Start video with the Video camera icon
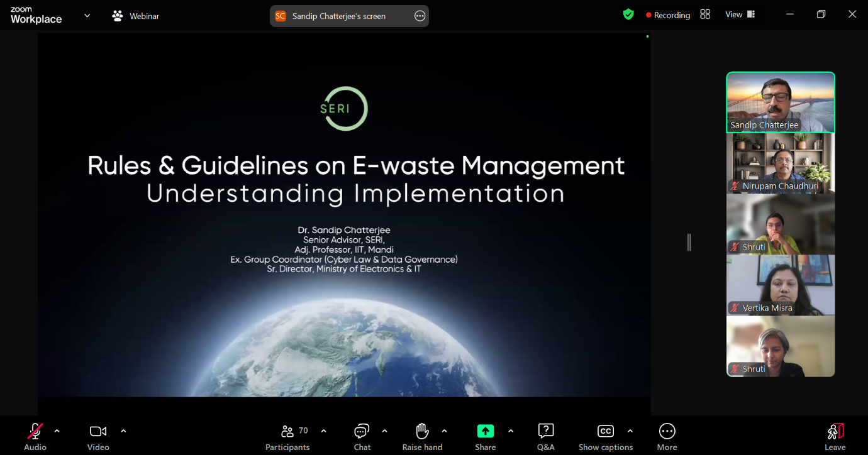Screen dimensions: 868x455 tap(98, 431)
